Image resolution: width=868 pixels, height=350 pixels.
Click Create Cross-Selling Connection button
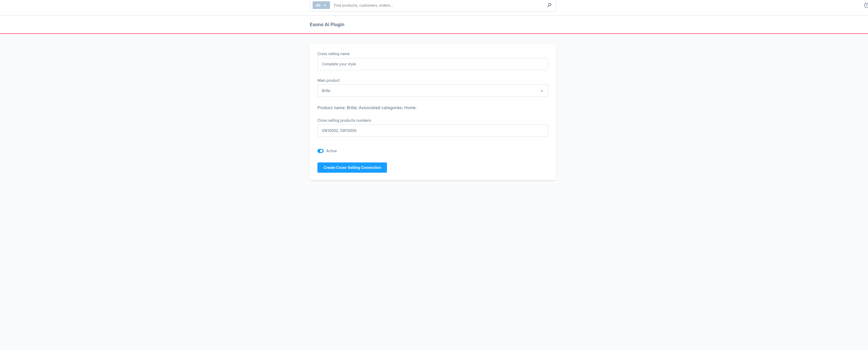(x=352, y=168)
